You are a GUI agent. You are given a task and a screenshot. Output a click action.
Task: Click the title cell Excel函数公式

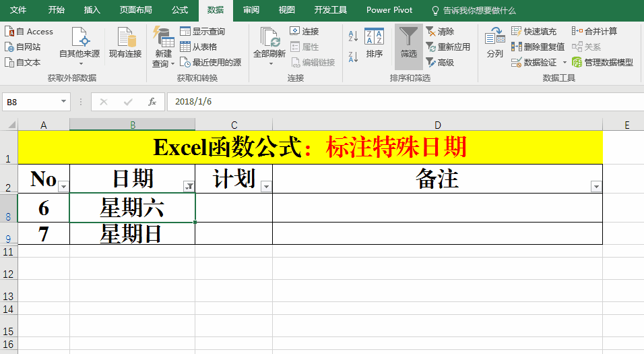click(x=310, y=147)
